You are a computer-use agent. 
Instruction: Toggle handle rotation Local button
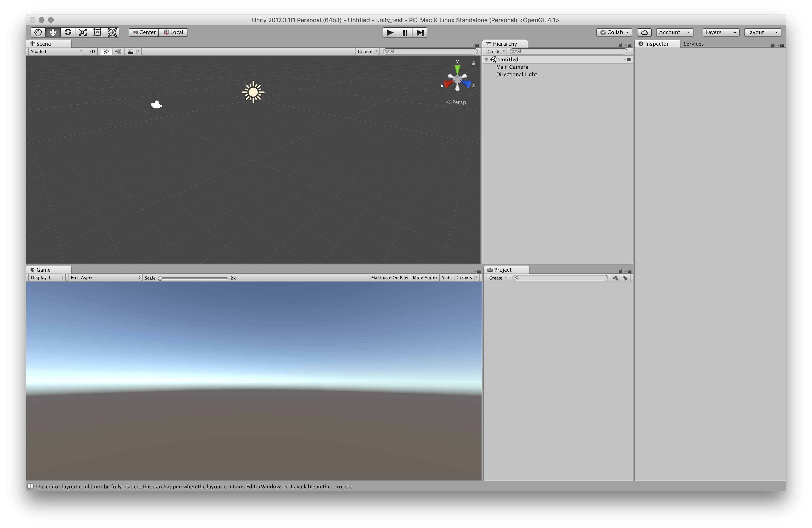pyautogui.click(x=173, y=32)
